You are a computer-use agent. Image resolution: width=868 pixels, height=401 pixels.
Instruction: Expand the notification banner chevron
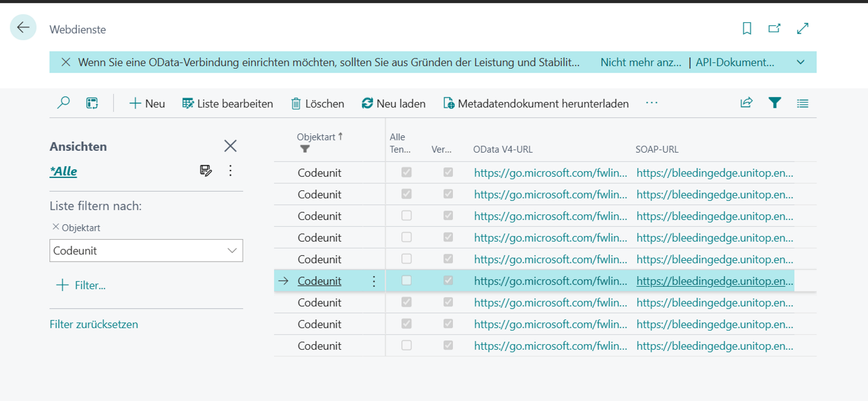801,62
